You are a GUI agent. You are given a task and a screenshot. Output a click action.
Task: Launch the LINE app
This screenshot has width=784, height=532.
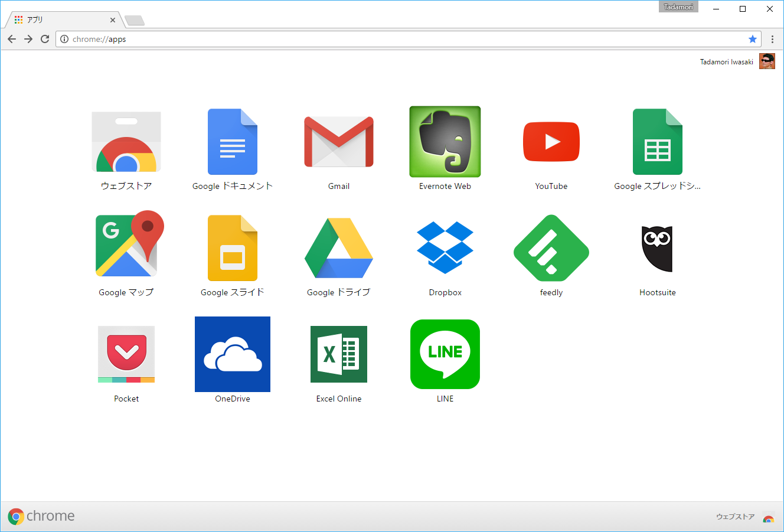click(445, 354)
